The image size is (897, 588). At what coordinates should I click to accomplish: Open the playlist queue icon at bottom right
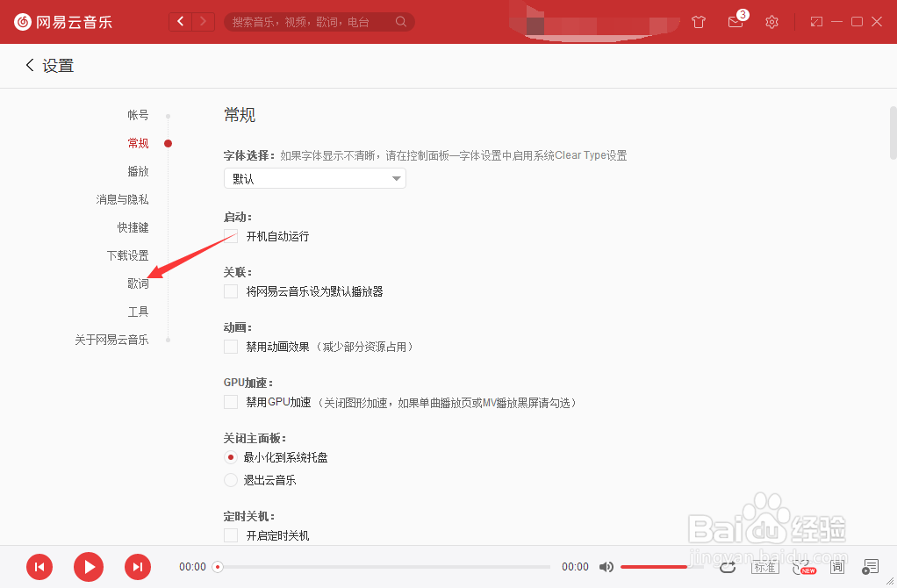point(871,567)
